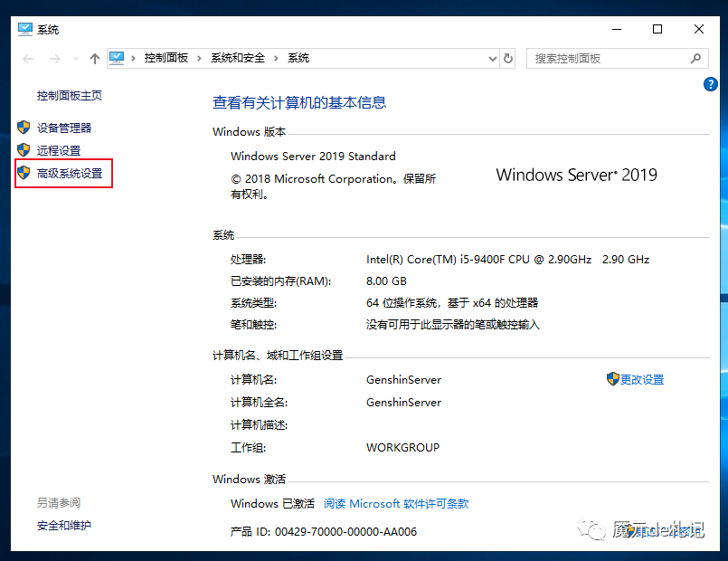Click the shield icon beside 远程设置
The height and width of the screenshot is (561, 728).
pos(24,150)
